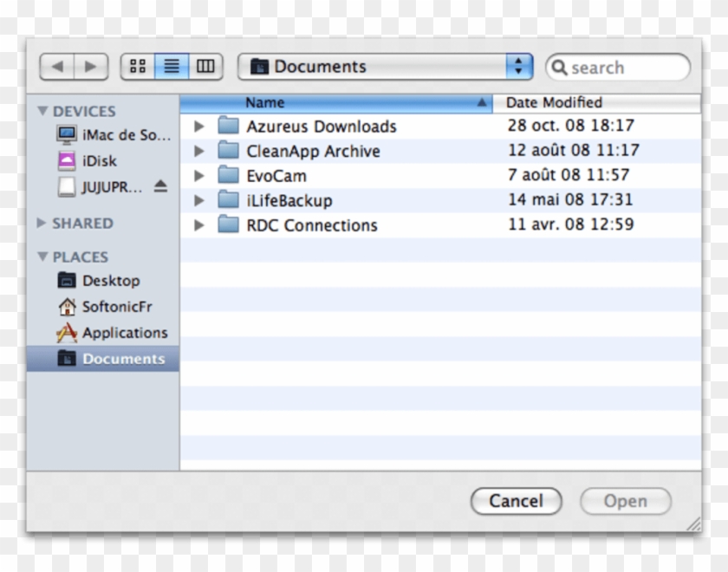Collapse the DEVICES section
Screen dimensions: 728x572
(x=42, y=111)
